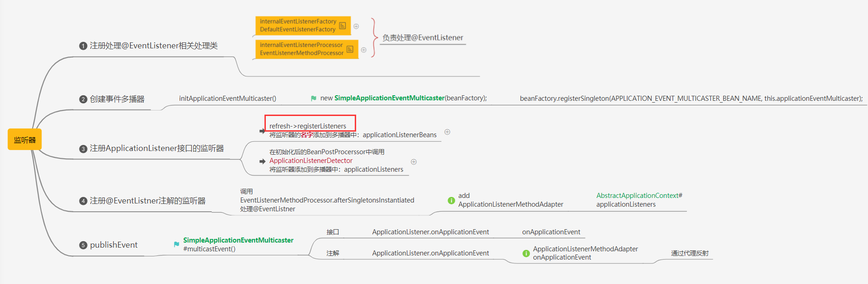
Task: Click the priority 1 marker icon
Action: click(83, 46)
